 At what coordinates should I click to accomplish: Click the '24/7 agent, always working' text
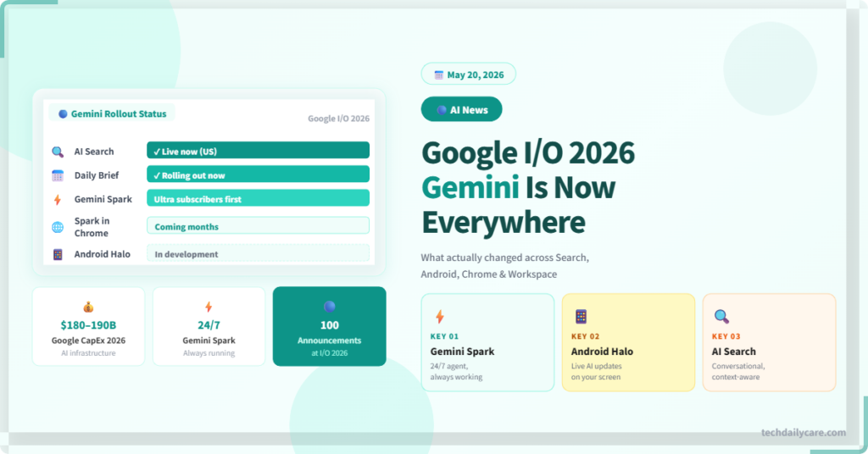[x=456, y=372]
